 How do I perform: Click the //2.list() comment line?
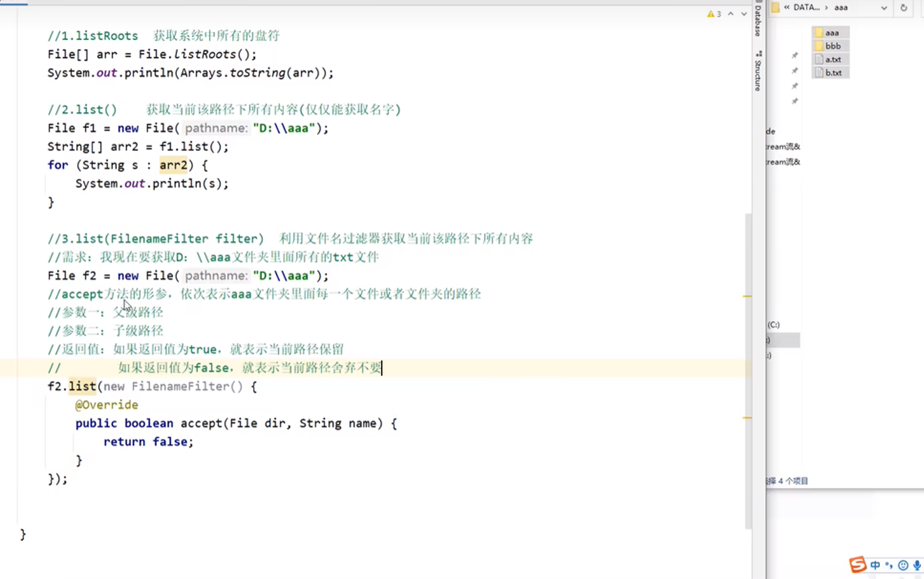click(x=224, y=109)
